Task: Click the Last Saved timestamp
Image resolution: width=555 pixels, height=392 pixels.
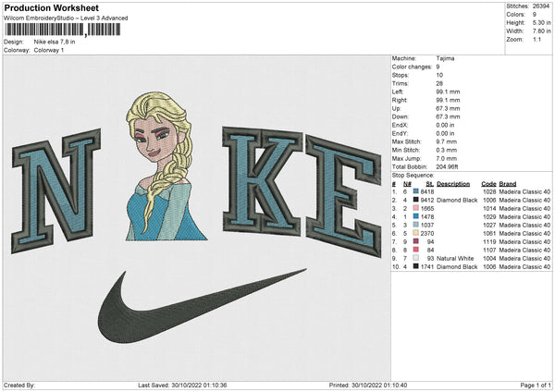Action: click(x=182, y=386)
